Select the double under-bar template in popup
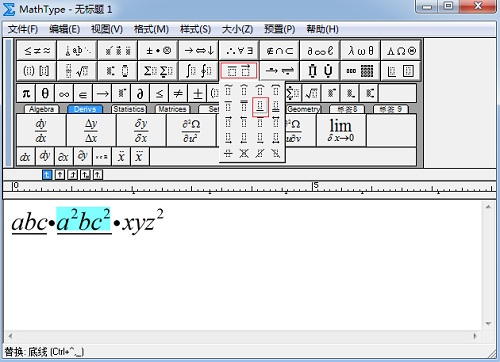Viewport: 500px width, 362px height. (276, 106)
